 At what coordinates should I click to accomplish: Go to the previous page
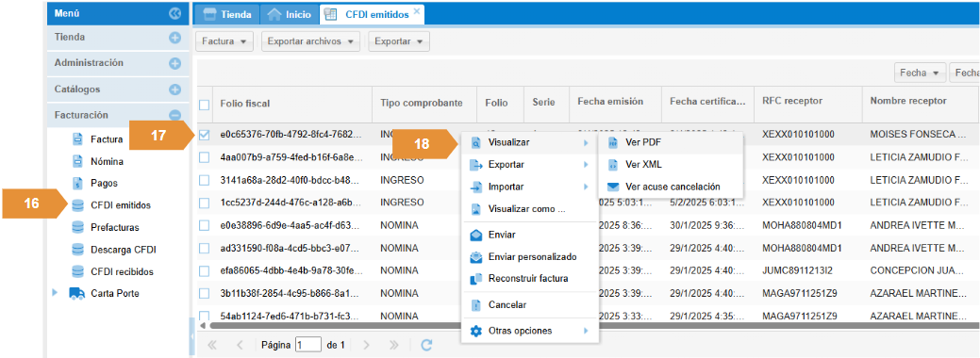pos(240,345)
